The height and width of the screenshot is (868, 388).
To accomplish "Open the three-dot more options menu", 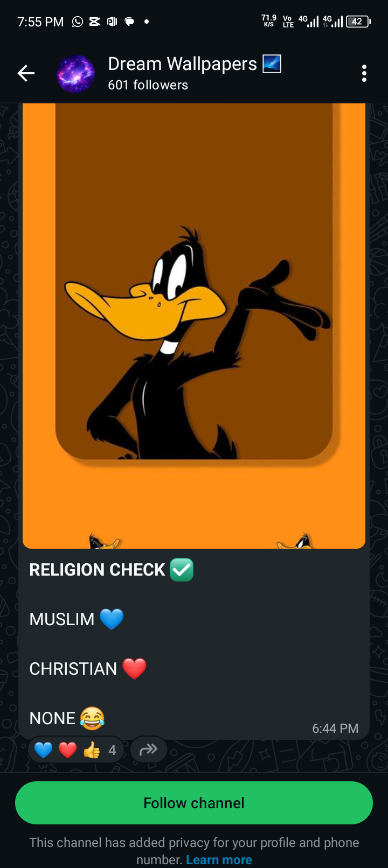I will coord(364,73).
